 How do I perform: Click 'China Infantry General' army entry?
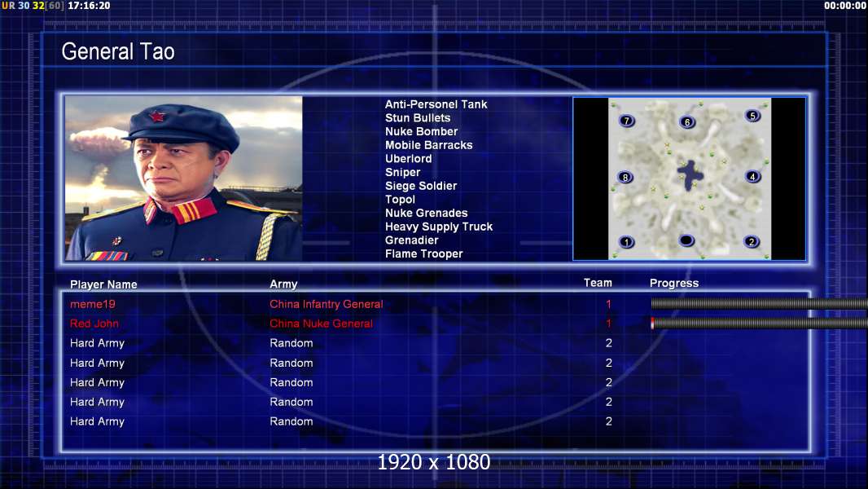326,304
